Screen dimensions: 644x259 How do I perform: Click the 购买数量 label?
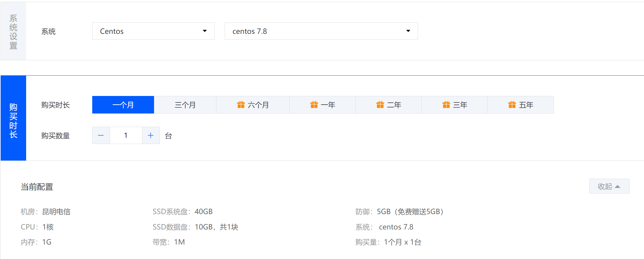56,136
